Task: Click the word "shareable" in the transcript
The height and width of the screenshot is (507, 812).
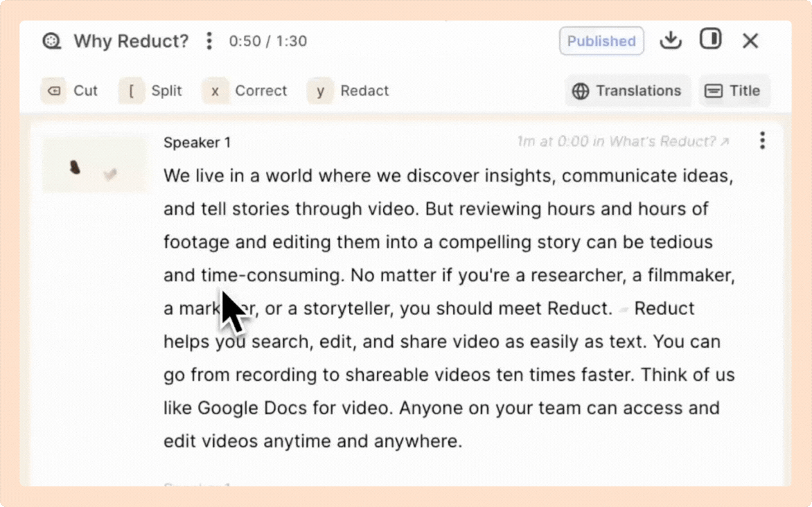Action: pos(385,375)
